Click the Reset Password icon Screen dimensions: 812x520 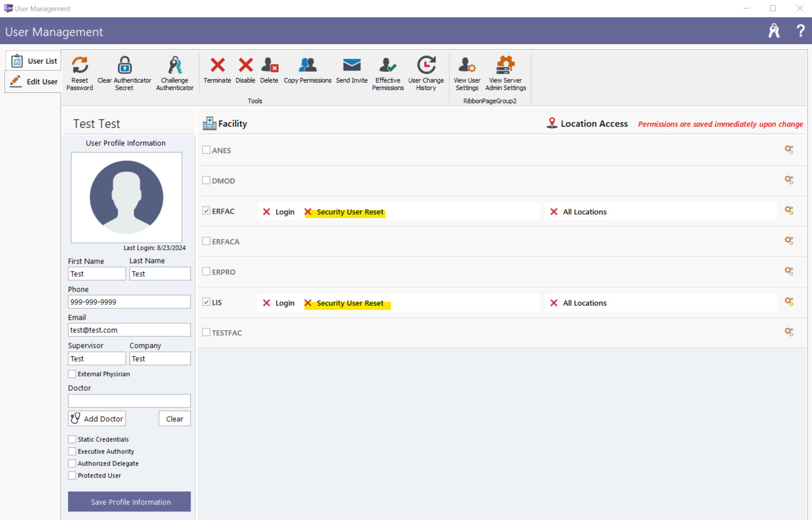80,65
